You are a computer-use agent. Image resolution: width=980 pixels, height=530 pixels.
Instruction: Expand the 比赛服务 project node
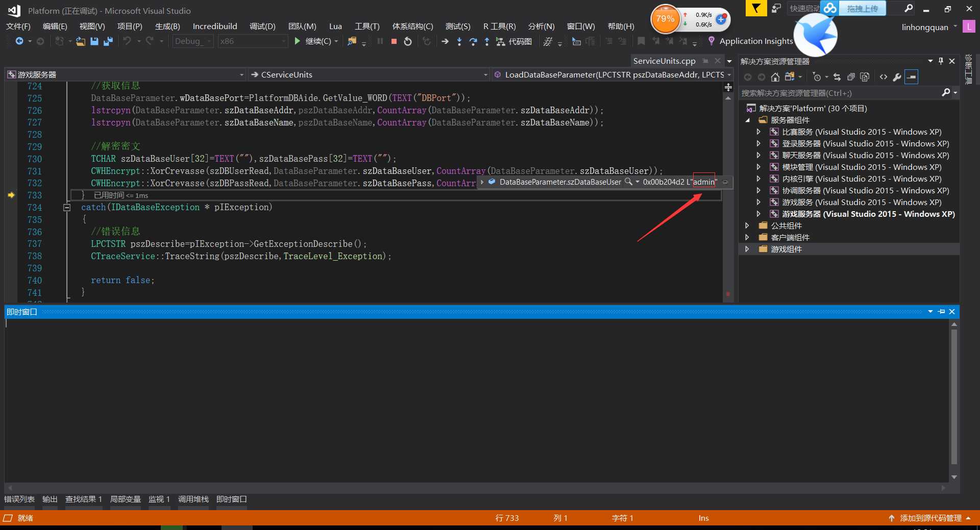758,132
